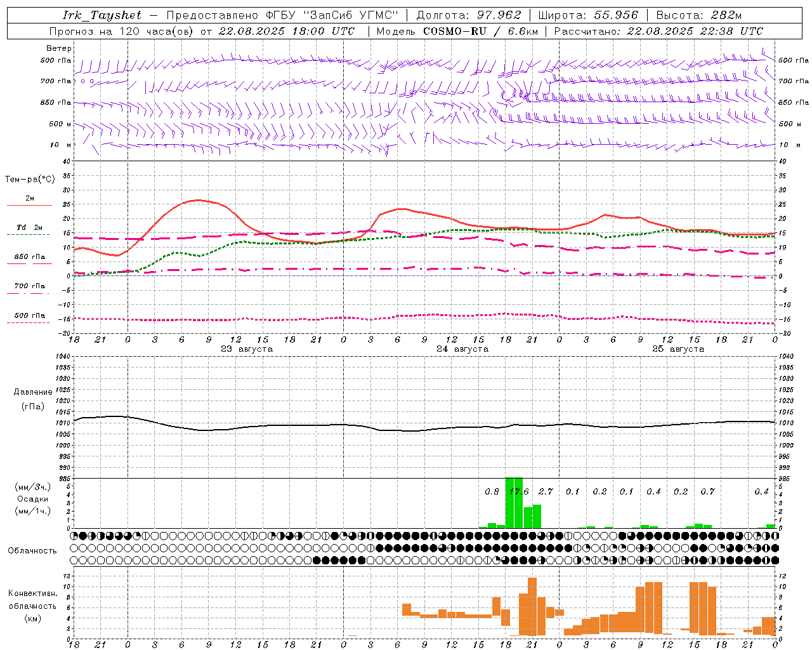
Task: Select the "Высота: 282м" header value
Action: [x=699, y=15]
